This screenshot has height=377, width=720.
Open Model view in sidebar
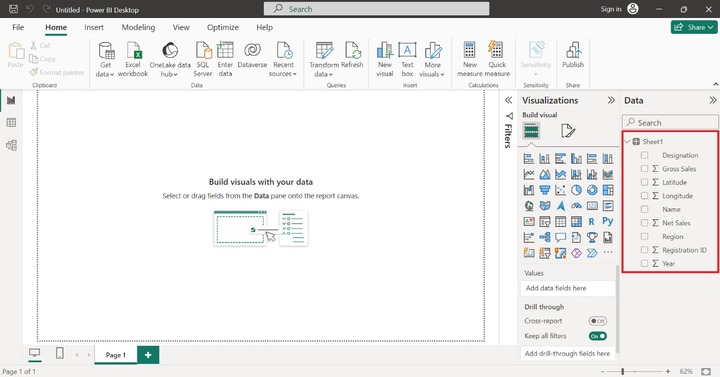[11, 145]
